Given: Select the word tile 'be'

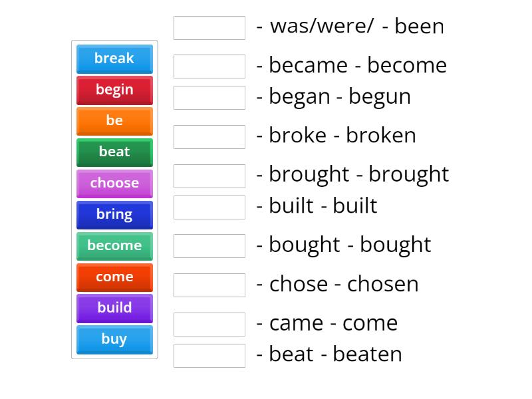Looking at the screenshot, I should point(114,121).
